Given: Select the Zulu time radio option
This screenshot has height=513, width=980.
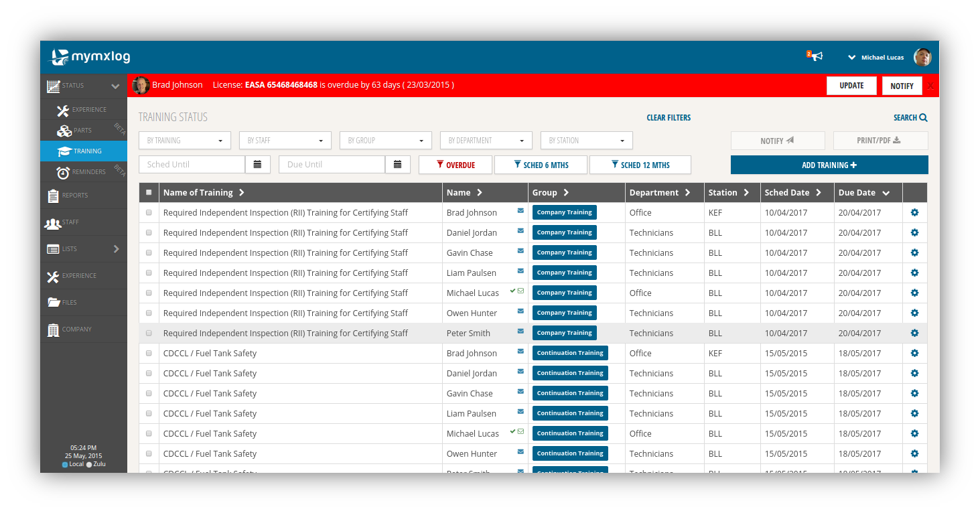Looking at the screenshot, I should 89,464.
